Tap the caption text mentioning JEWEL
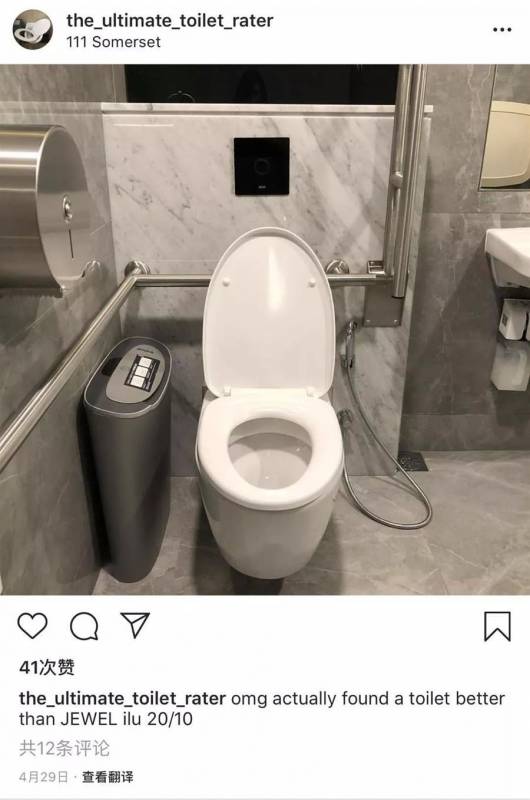This screenshot has height=800, width=530. pos(262,708)
